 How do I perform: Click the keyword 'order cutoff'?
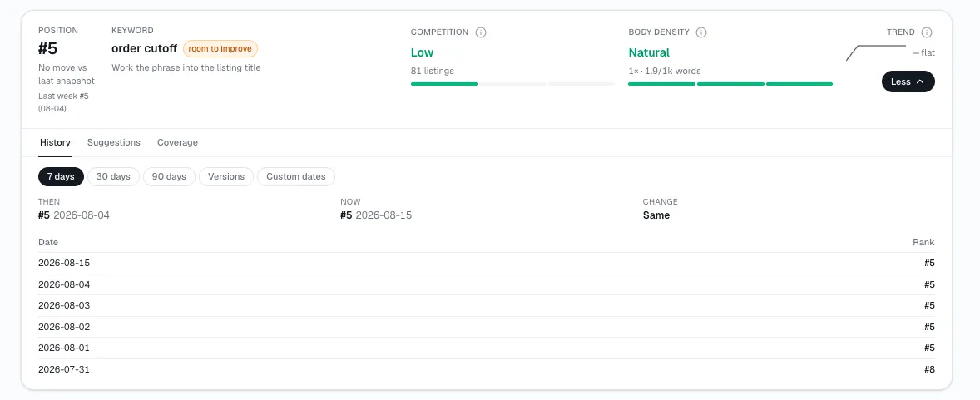click(145, 49)
